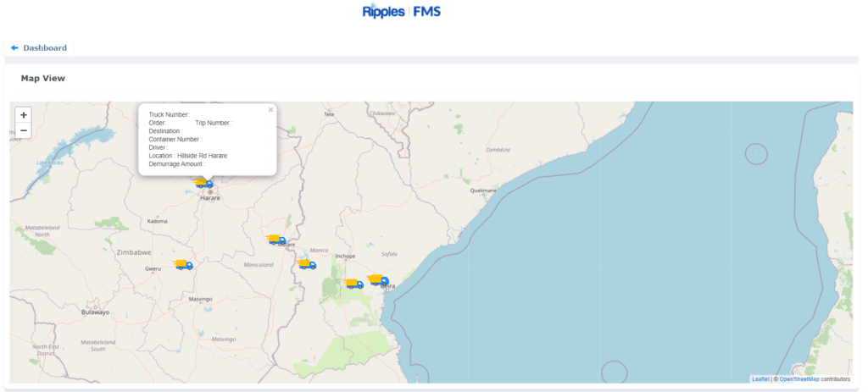Select the truck marker near Manica

[307, 264]
